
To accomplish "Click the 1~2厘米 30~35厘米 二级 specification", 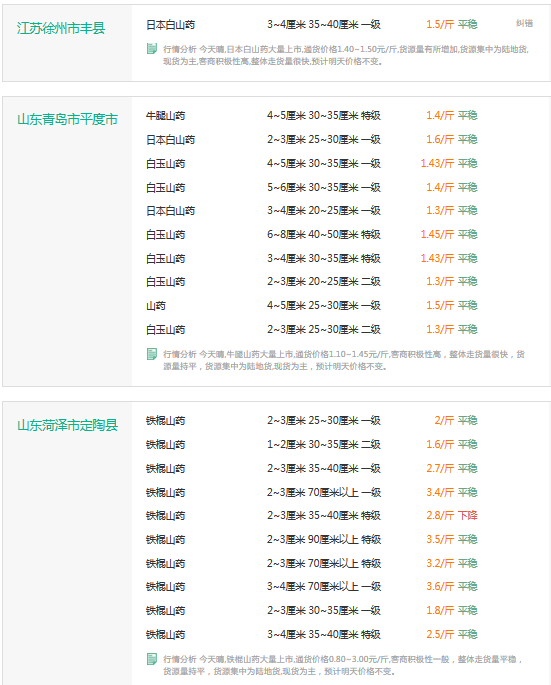I will point(324,444).
